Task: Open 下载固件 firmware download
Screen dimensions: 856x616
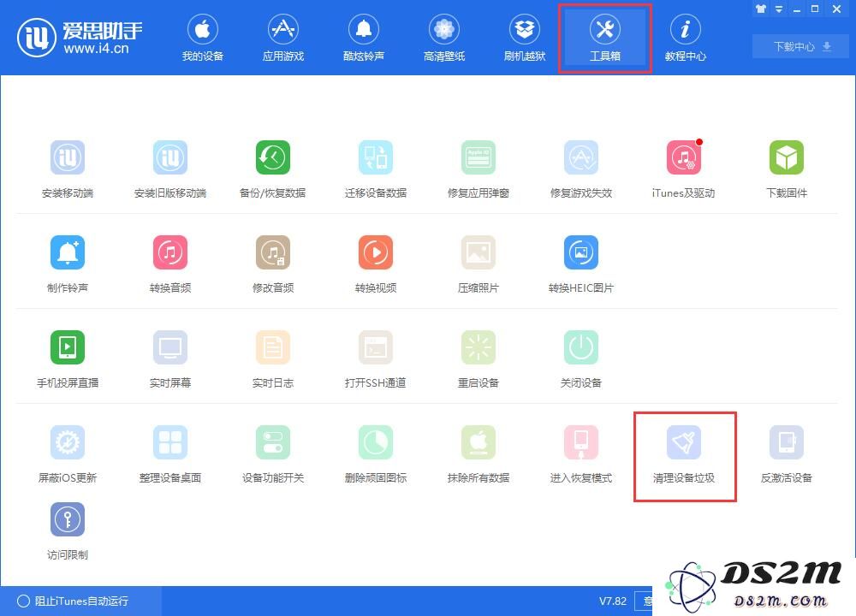Action: pyautogui.click(x=787, y=169)
